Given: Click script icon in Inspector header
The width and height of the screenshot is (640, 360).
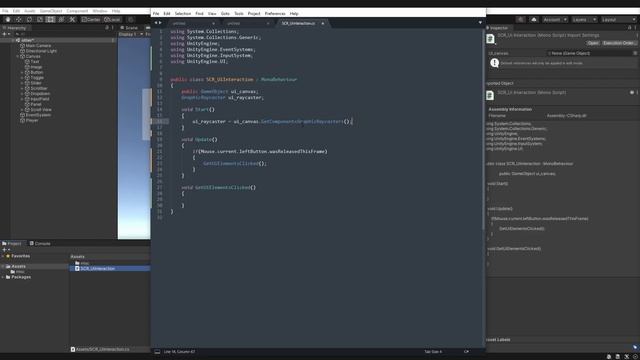Looking at the screenshot, I should click(x=491, y=39).
